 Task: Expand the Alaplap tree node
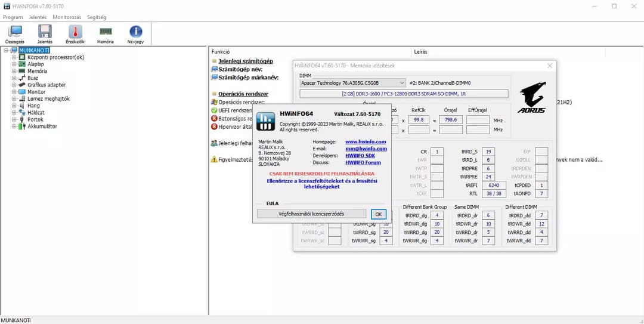click(14, 64)
